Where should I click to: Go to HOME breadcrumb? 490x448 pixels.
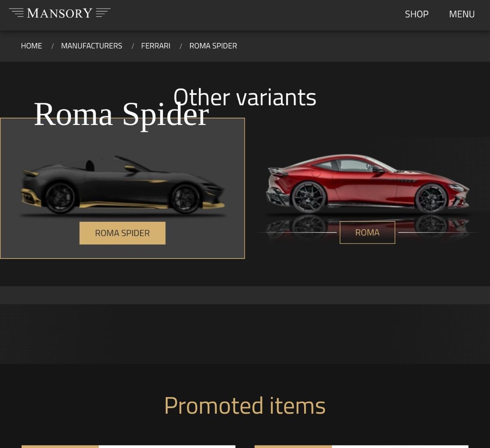click(x=31, y=46)
